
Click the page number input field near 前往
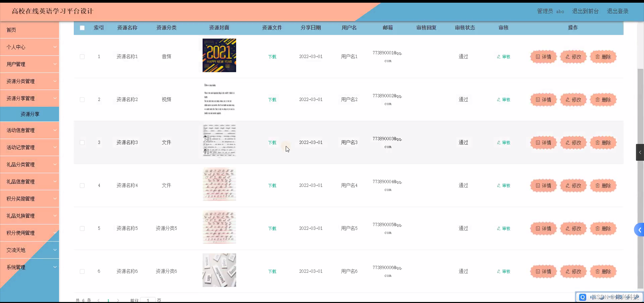(x=148, y=300)
